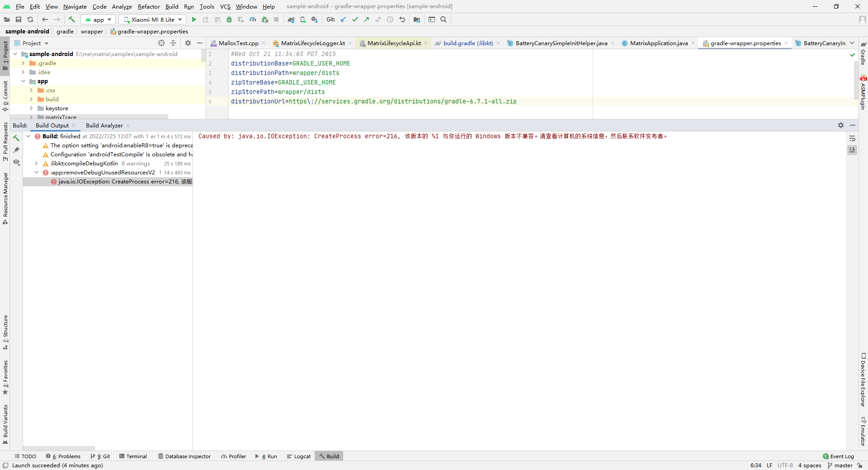
Task: Open Gradle side panel
Action: [x=863, y=53]
